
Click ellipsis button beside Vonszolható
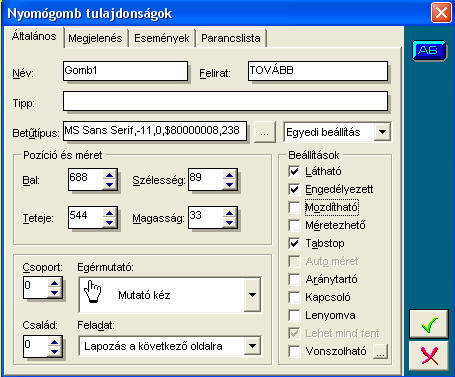pos(380,351)
